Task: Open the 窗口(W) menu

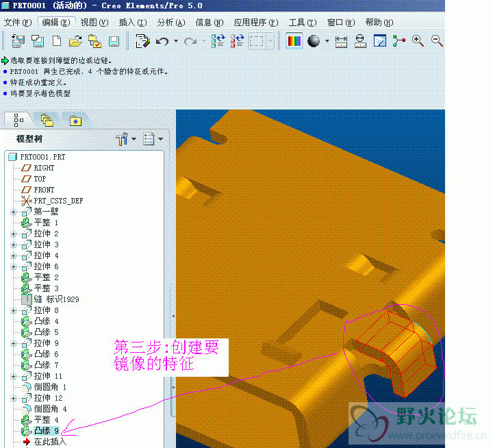Action: coord(341,23)
